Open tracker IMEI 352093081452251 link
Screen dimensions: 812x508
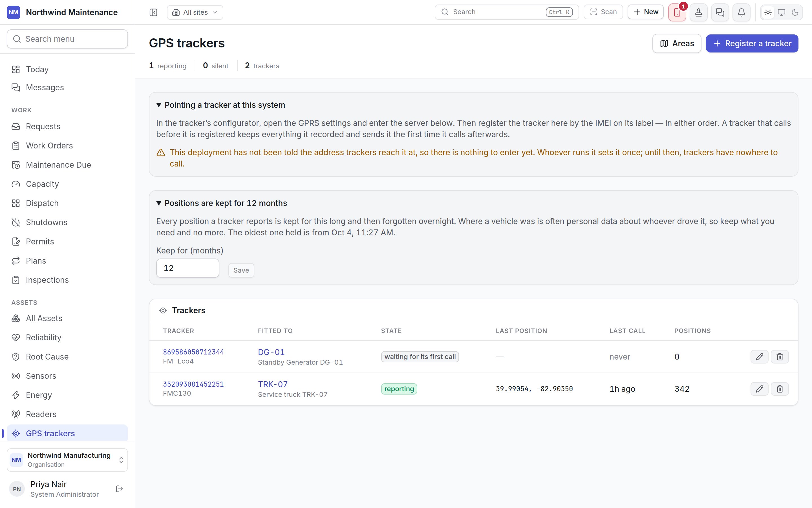point(193,384)
